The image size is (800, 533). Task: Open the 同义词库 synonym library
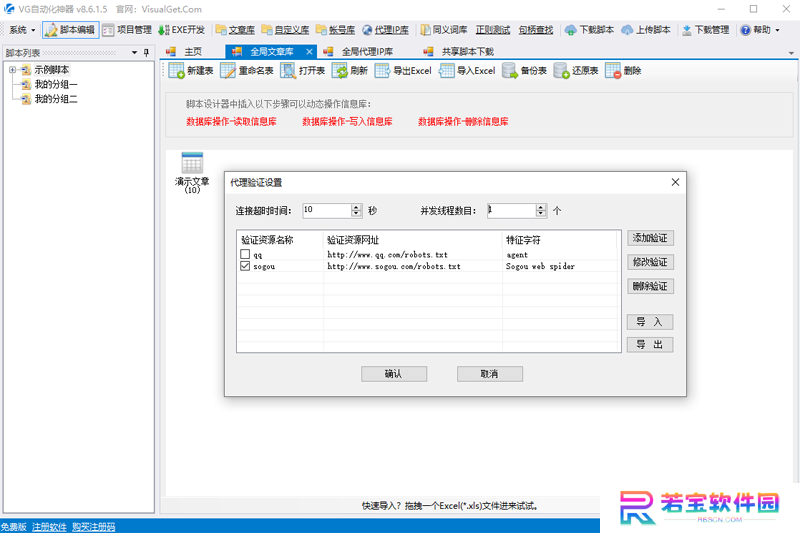(x=443, y=30)
